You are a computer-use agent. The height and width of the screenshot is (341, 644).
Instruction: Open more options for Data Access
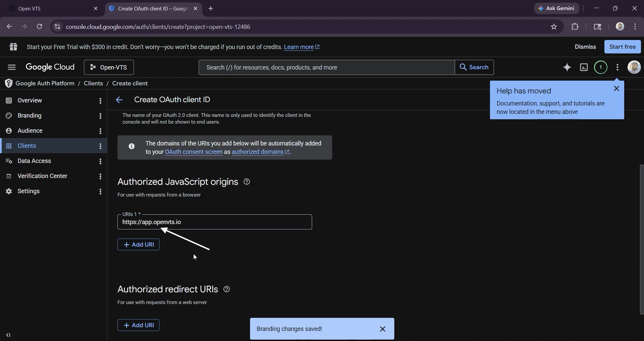pos(100,161)
